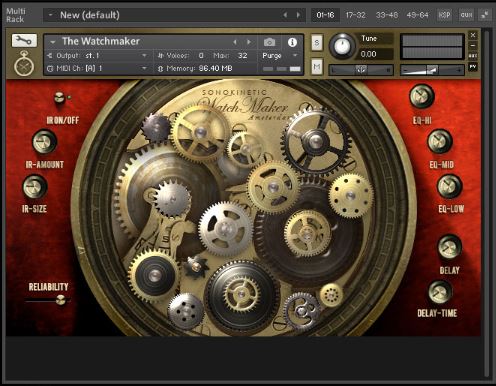
Task: Open the wrench instrument edit mode
Action: pos(24,40)
